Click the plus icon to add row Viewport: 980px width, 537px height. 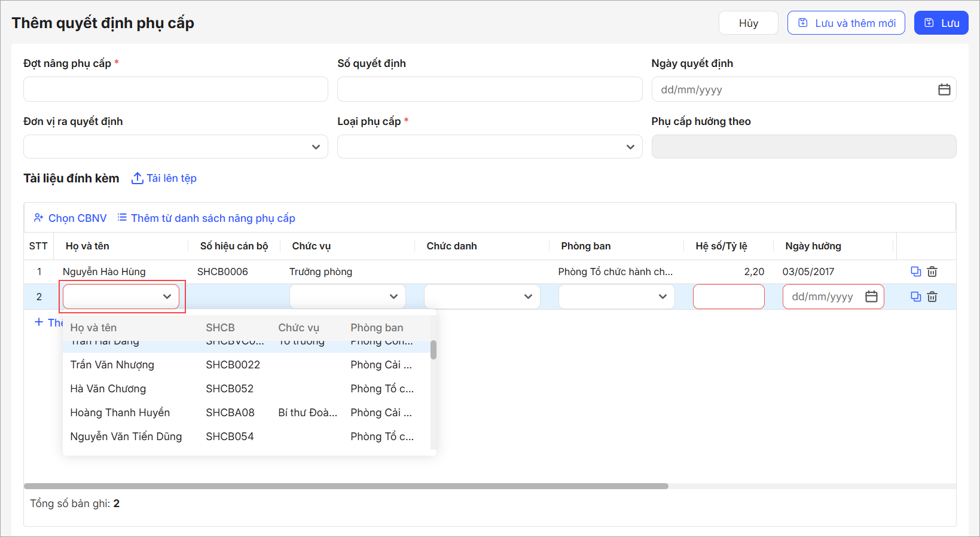[x=39, y=322]
